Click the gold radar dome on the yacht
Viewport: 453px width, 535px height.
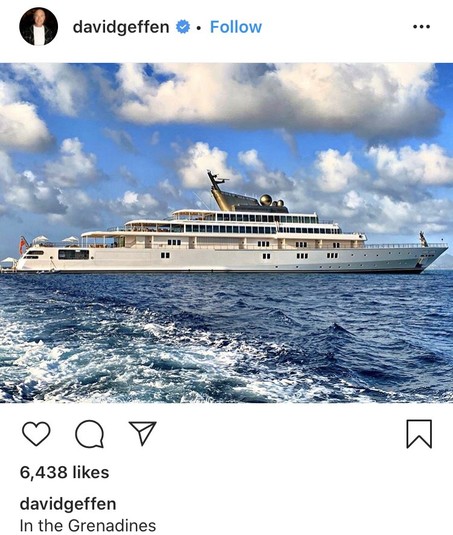tap(266, 200)
